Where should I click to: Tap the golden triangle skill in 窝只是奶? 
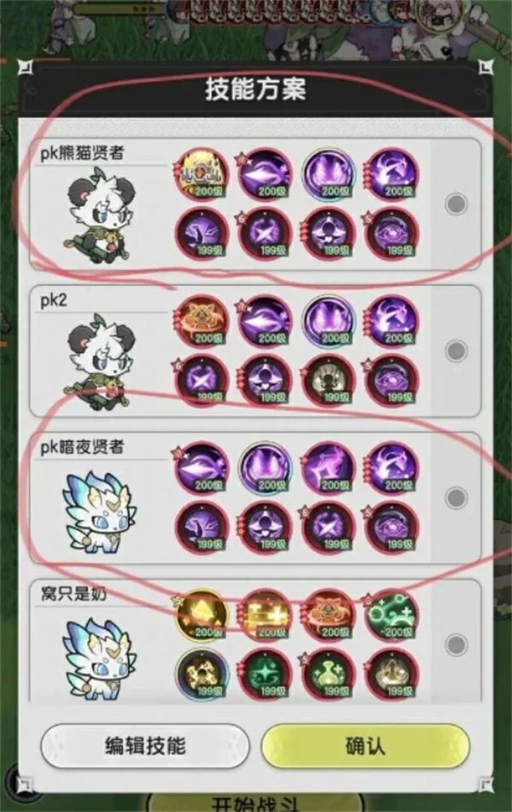(201, 616)
